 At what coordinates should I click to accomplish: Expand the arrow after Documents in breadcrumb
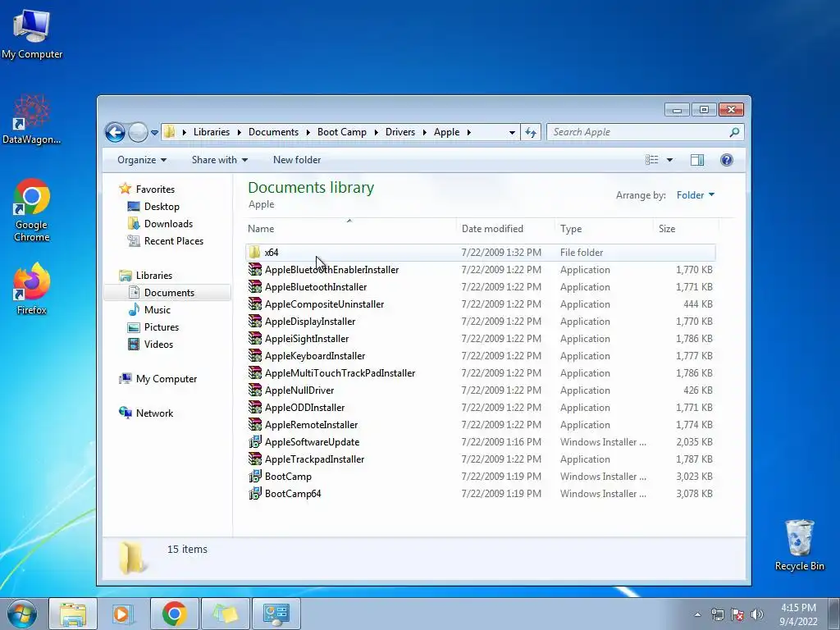308,132
